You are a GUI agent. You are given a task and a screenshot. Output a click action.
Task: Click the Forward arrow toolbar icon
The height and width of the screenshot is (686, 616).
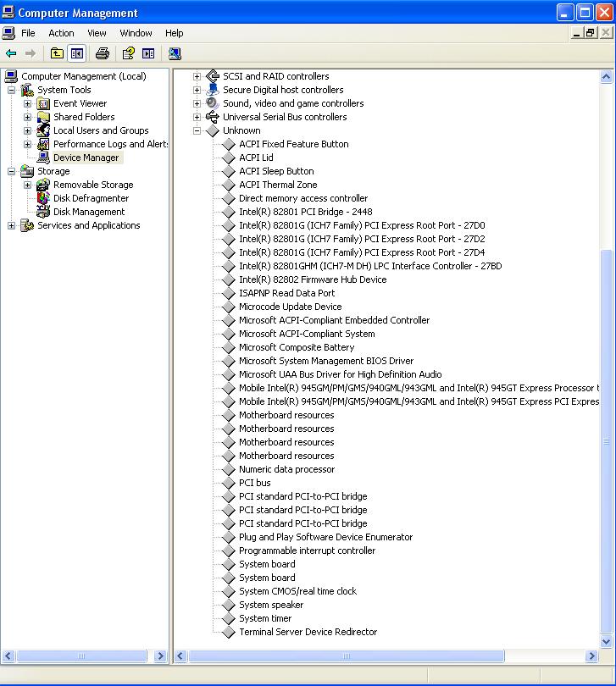(x=31, y=53)
